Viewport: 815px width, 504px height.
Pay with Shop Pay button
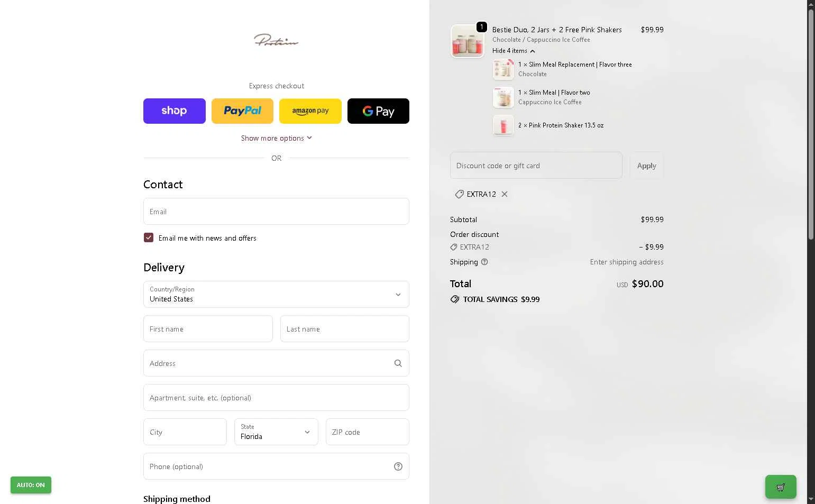pyautogui.click(x=175, y=111)
